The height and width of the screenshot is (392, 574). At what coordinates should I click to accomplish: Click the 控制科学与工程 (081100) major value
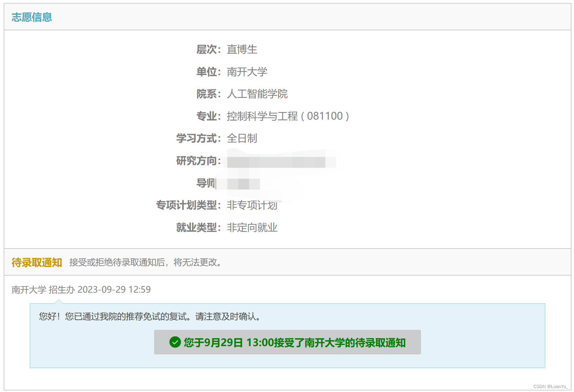pyautogui.click(x=288, y=116)
